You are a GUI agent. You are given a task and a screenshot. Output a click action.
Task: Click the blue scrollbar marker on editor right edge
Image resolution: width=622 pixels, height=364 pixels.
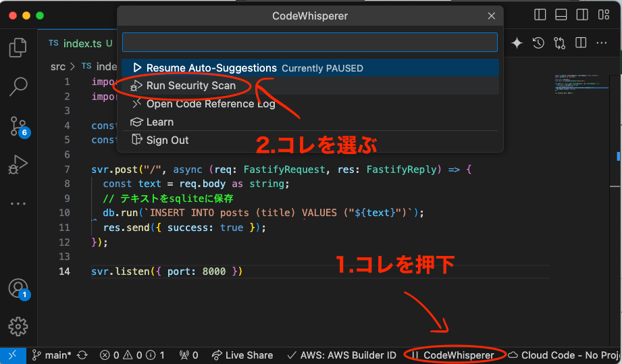[x=618, y=156]
